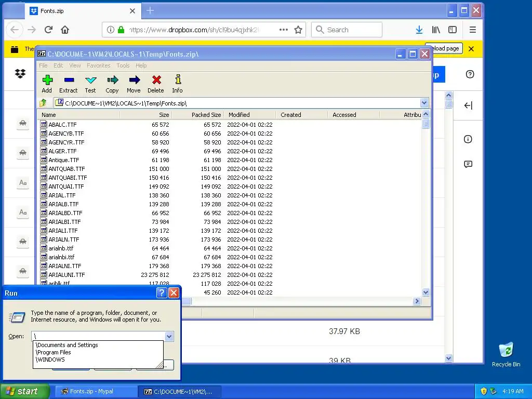The image size is (532, 399).
Task: Sort by Name column header
Action: click(79, 115)
